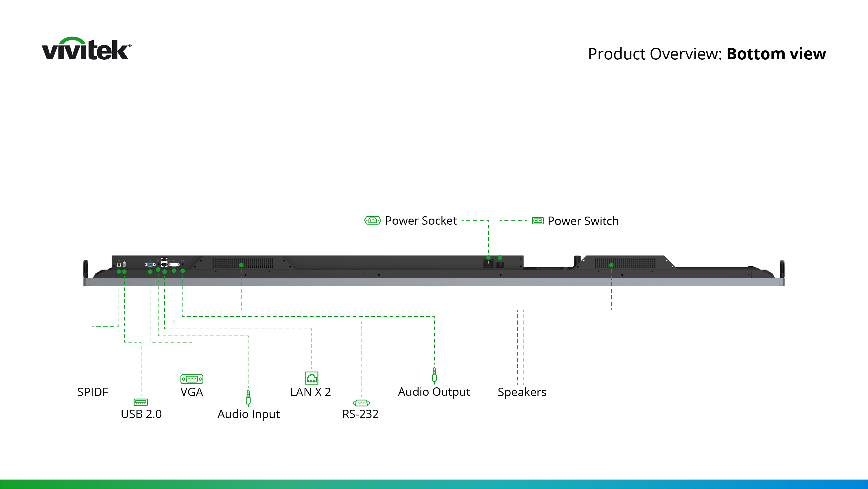This screenshot has width=868, height=489.
Task: Click the Speakers label
Action: [522, 392]
